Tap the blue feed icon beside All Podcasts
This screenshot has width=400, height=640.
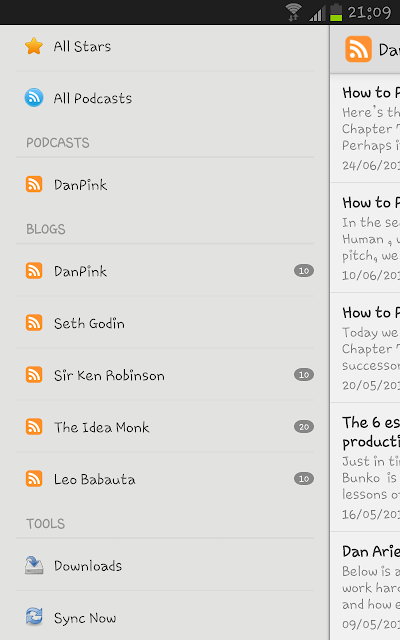pos(34,98)
